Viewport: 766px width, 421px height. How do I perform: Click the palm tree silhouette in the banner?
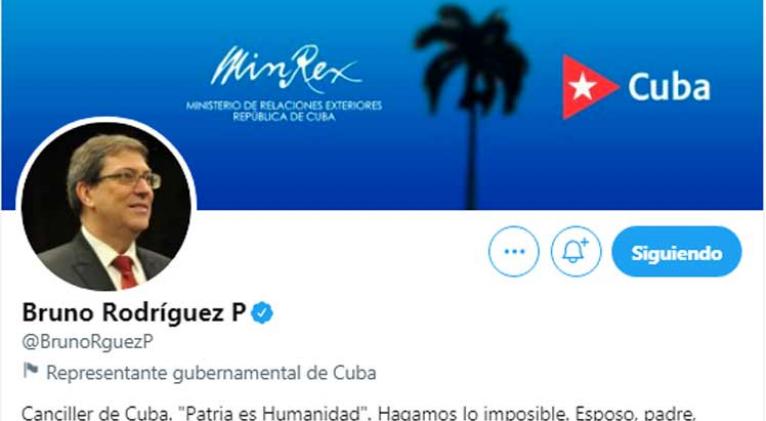[x=470, y=105]
